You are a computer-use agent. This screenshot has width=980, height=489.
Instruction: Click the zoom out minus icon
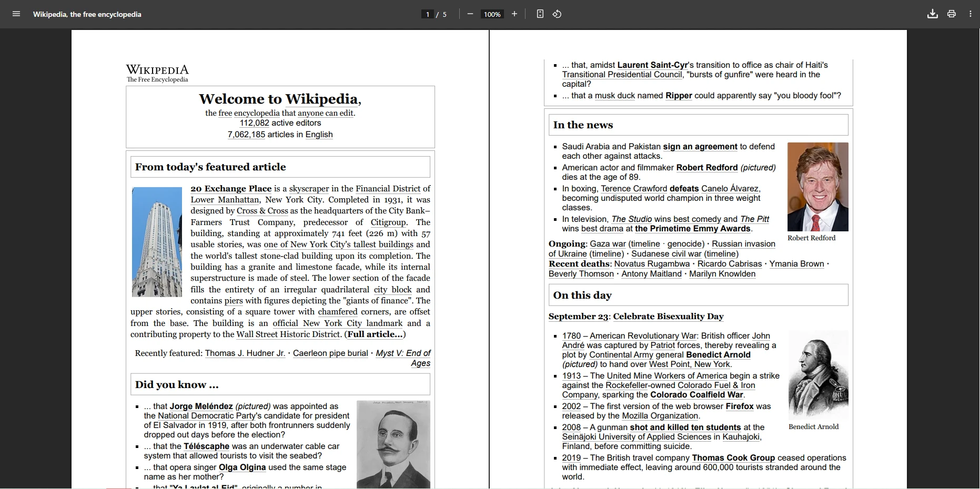(470, 14)
